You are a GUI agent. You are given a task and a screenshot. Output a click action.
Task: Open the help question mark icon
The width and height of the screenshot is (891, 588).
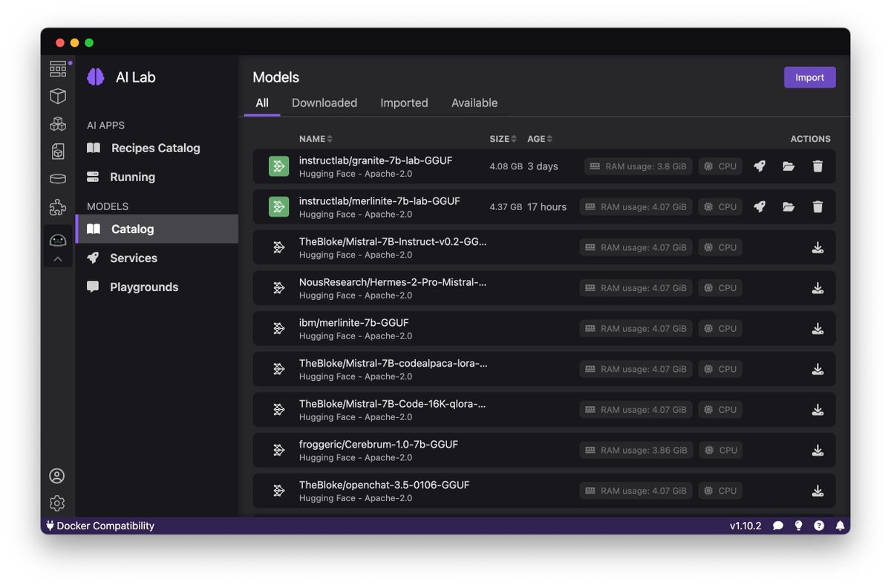pyautogui.click(x=819, y=526)
